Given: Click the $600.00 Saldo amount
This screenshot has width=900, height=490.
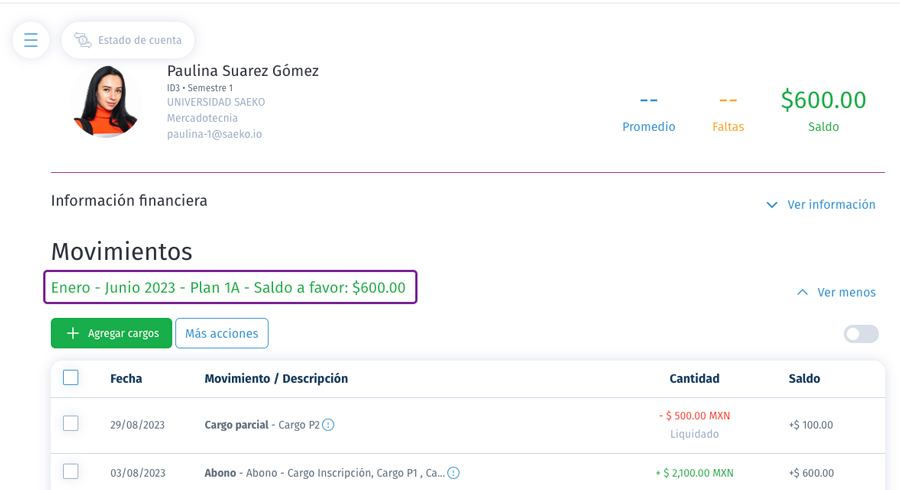Looking at the screenshot, I should click(x=823, y=100).
